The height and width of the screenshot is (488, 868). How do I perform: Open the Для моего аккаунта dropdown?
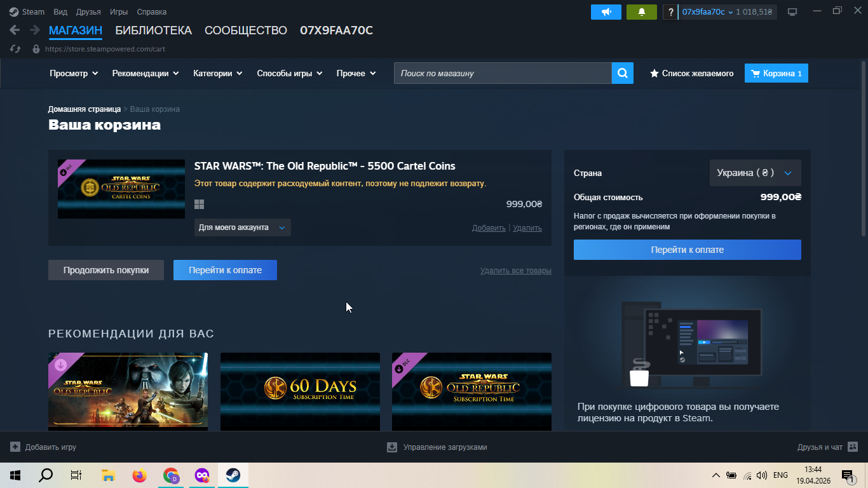(242, 227)
